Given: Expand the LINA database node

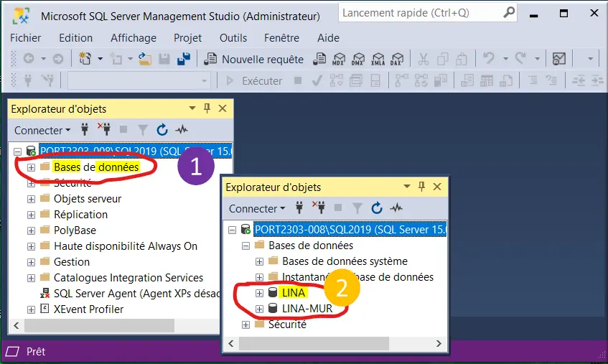Looking at the screenshot, I should [x=259, y=293].
